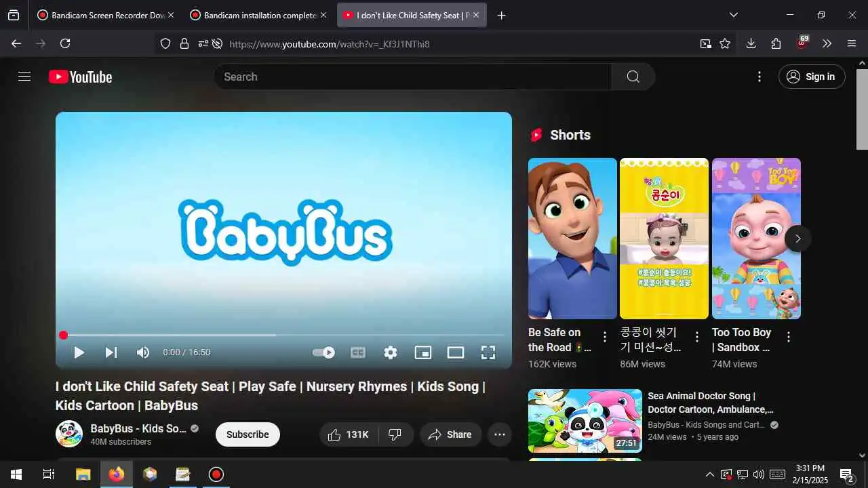Open options for 콩콩이 씻기기 short
This screenshot has height=488, width=868.
[696, 337]
